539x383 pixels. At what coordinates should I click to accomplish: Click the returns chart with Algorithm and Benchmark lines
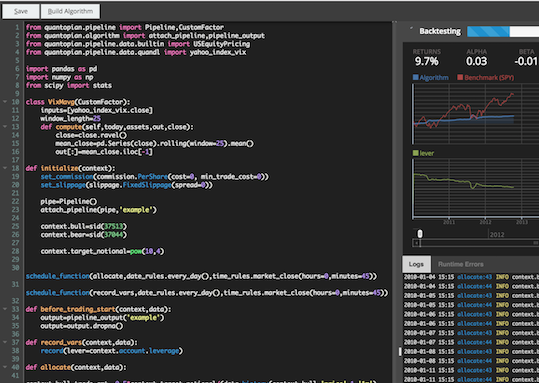pos(475,114)
